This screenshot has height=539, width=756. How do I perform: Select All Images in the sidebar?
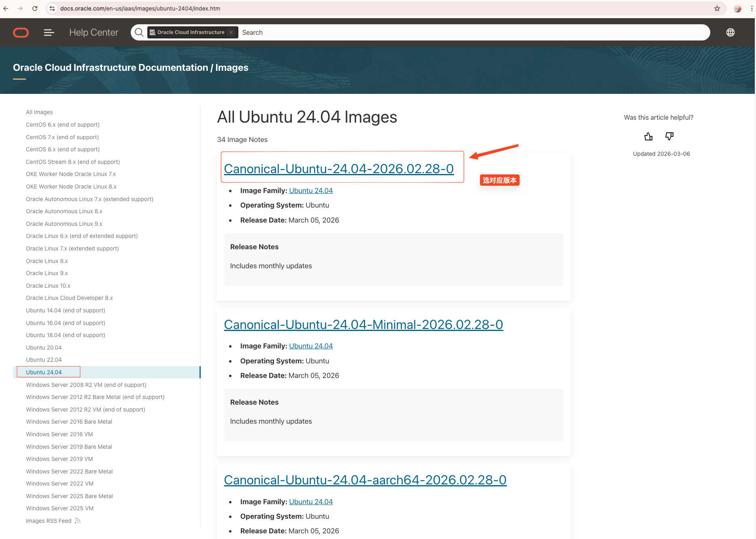(39, 112)
